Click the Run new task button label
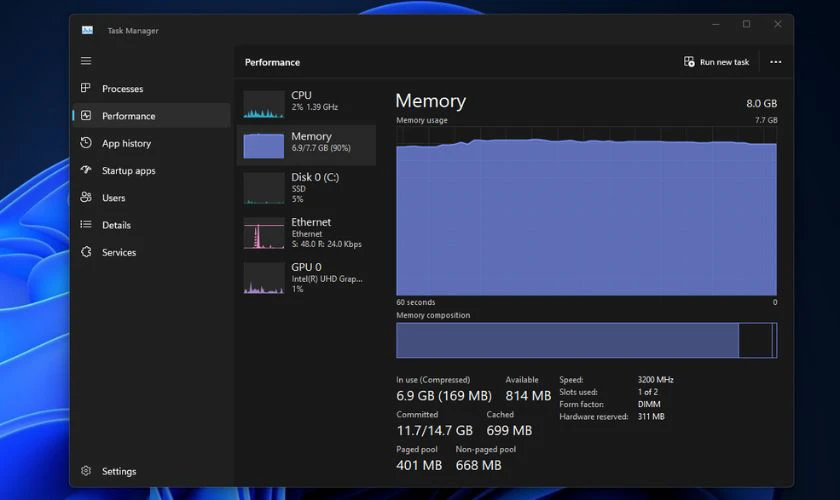This screenshot has width=840, height=500. [x=724, y=62]
